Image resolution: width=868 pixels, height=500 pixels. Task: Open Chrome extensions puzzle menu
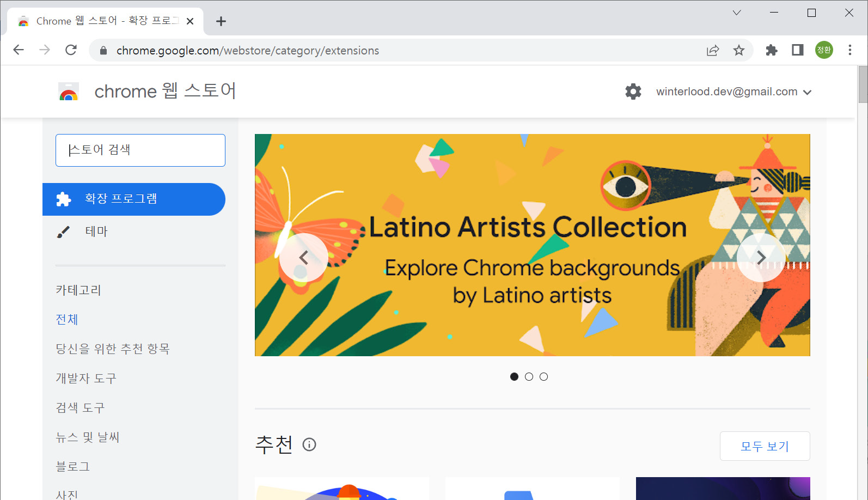click(x=772, y=51)
